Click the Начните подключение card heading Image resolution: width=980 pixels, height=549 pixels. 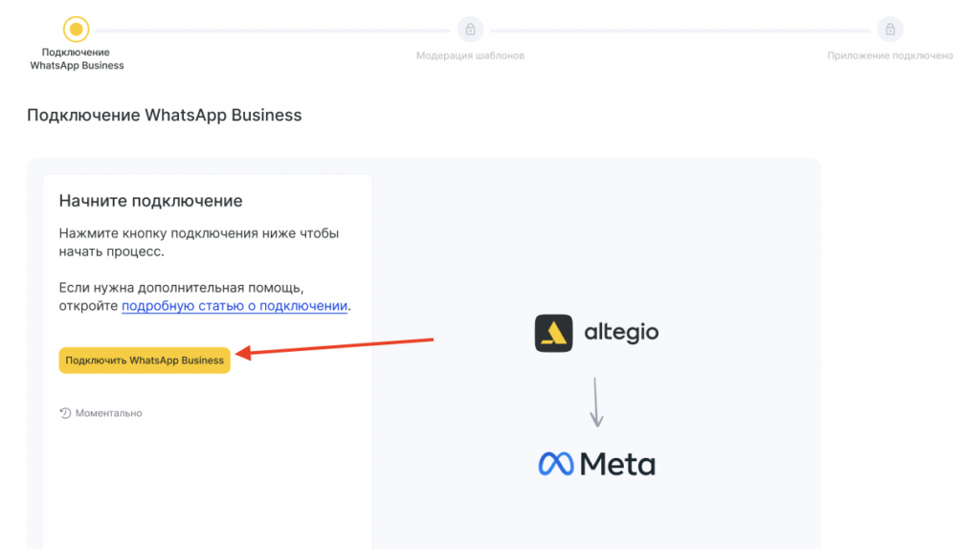coord(150,201)
